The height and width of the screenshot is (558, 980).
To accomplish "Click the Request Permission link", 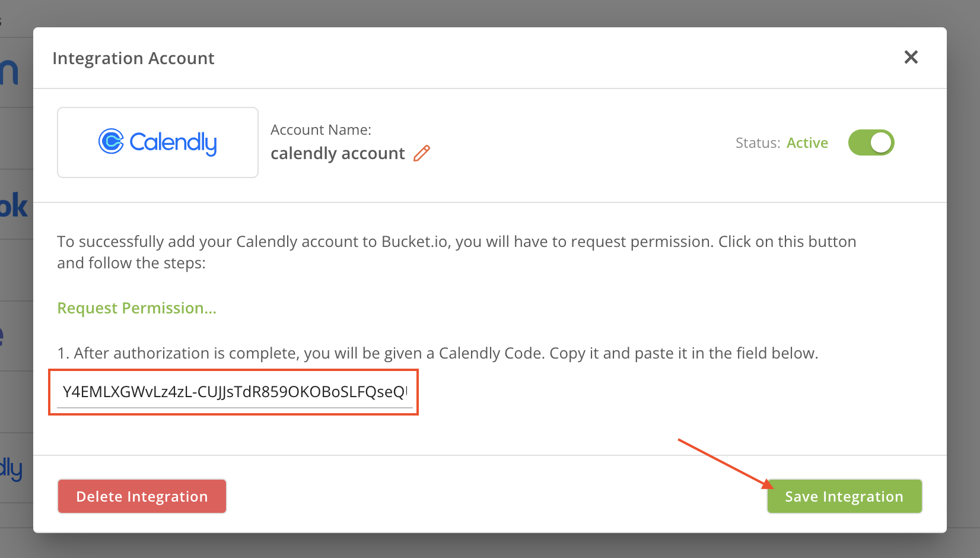I will click(136, 308).
